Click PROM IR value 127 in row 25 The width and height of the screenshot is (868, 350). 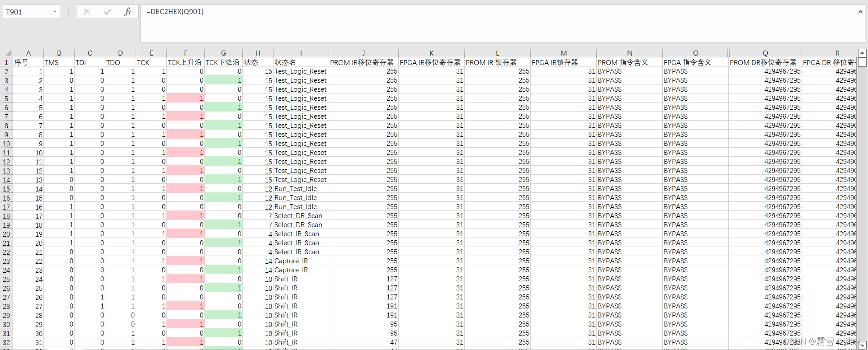pos(363,279)
